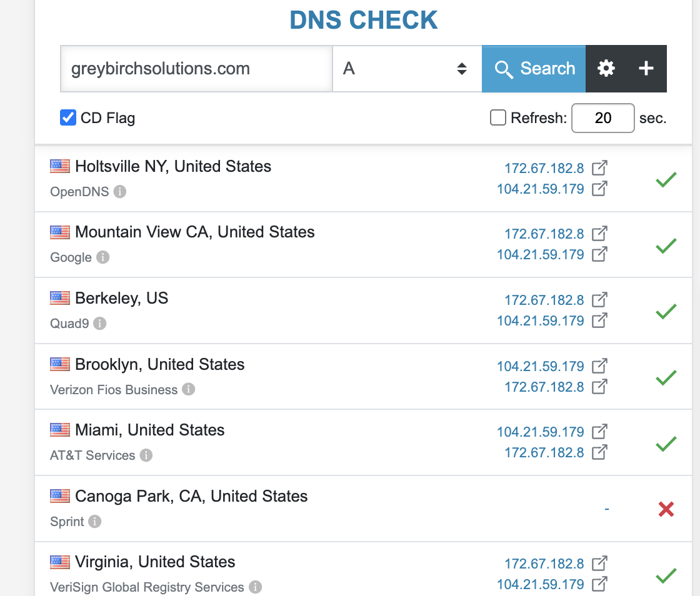Enable the Refresh checkbox
700x596 pixels.
tap(498, 117)
